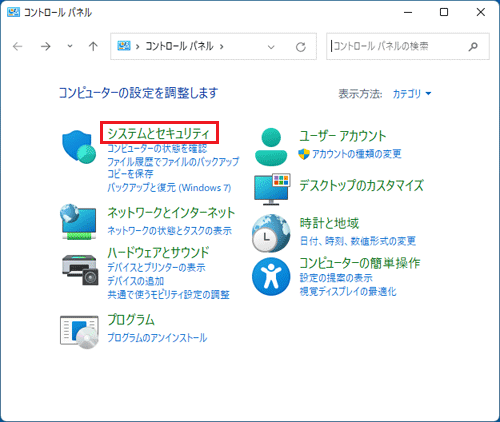Click デバイスの追加 link
The width and height of the screenshot is (500, 422).
point(135,281)
